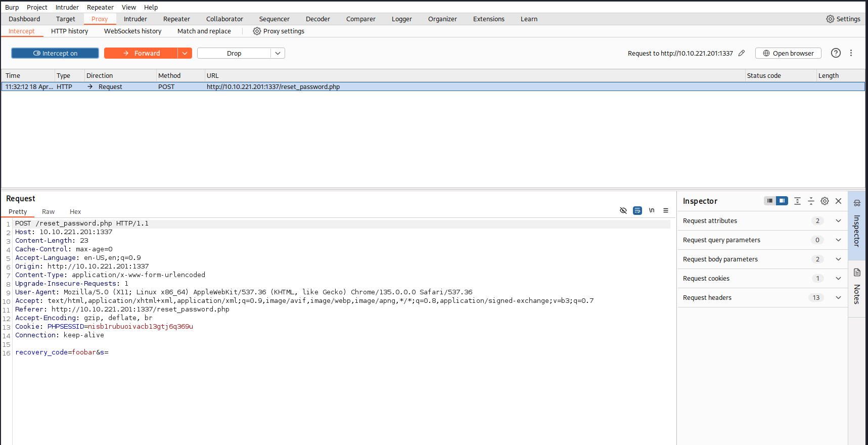Image resolution: width=868 pixels, height=445 pixels.
Task: Switch request view to Hex
Action: (x=75, y=211)
